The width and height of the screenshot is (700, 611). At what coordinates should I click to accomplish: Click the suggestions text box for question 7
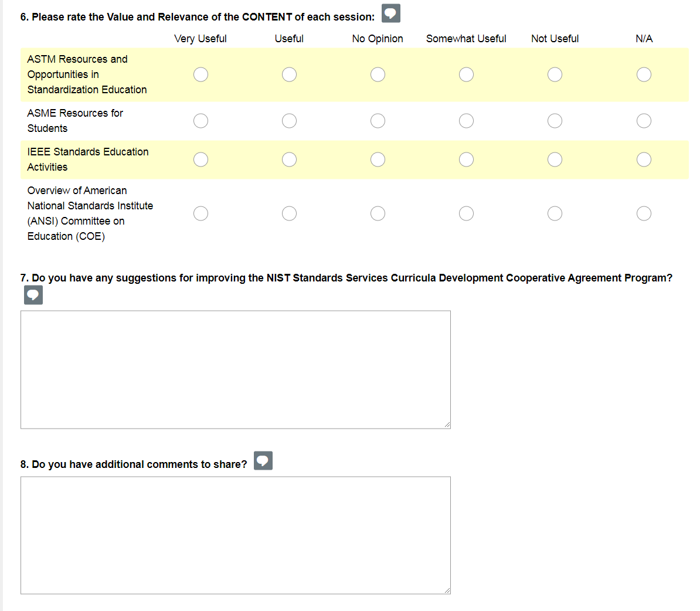(235, 369)
